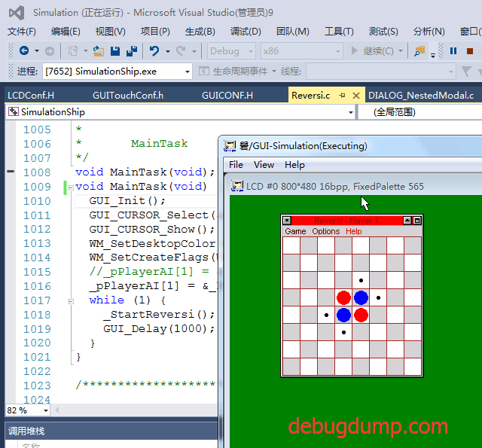Screen dimensions: 482x448
Task: Open the 调试(D) menu
Action: (246, 32)
